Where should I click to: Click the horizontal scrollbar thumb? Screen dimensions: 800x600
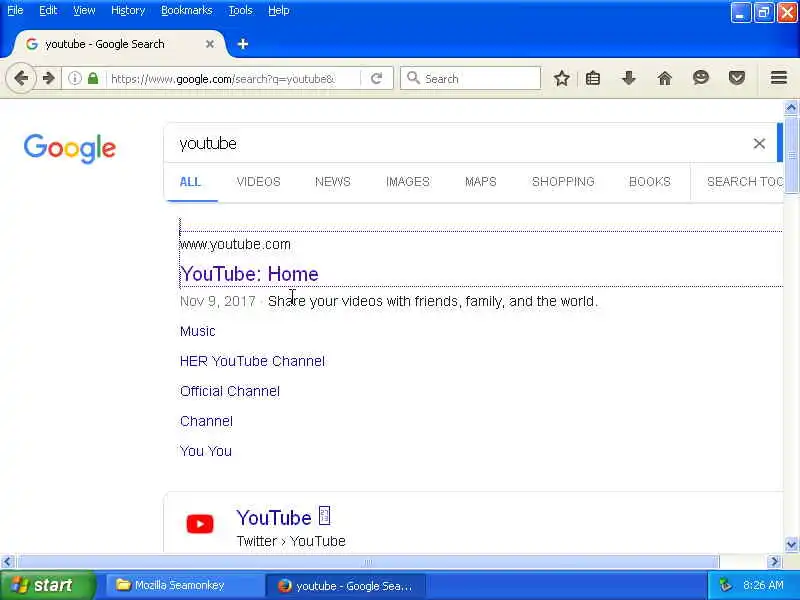click(367, 562)
